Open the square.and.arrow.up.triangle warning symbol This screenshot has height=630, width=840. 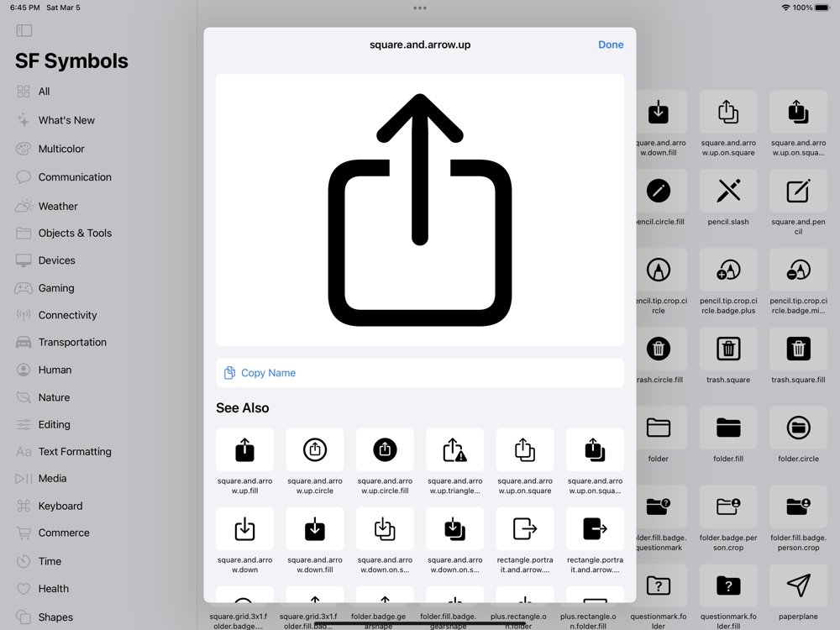point(454,450)
